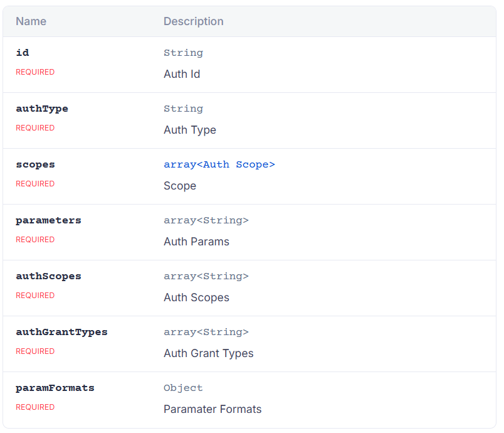Select the Auth Params description text
The width and height of the screenshot is (504, 433).
coord(196,242)
